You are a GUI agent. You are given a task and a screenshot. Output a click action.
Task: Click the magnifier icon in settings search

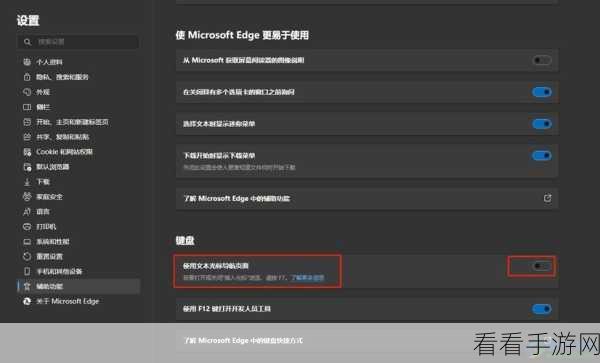(27, 42)
